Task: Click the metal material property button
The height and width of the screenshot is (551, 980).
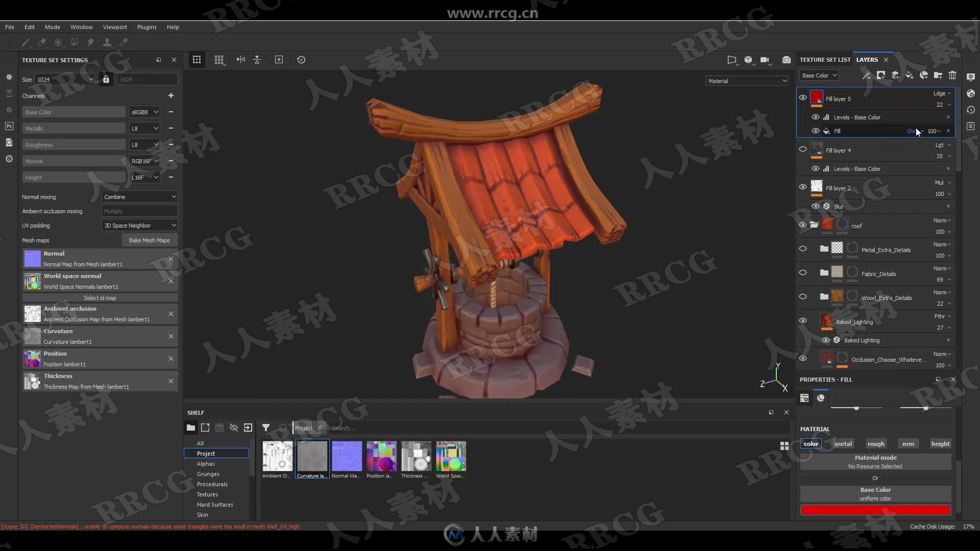Action: click(843, 443)
